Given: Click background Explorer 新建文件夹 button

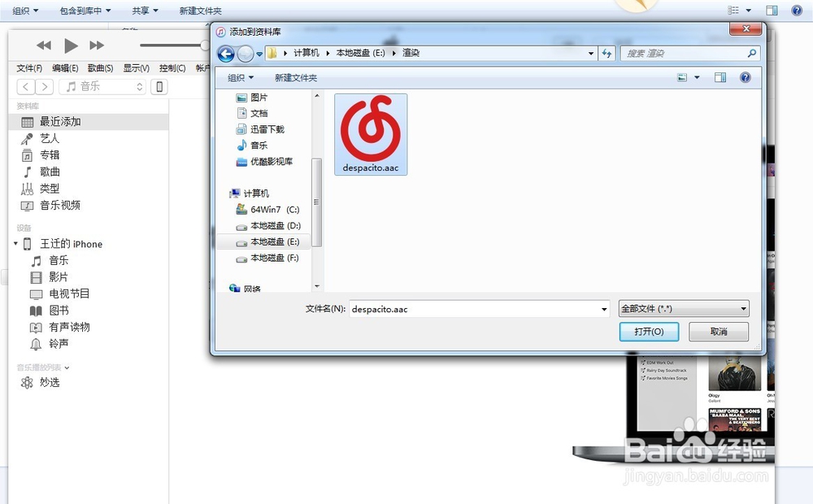Looking at the screenshot, I should (200, 11).
